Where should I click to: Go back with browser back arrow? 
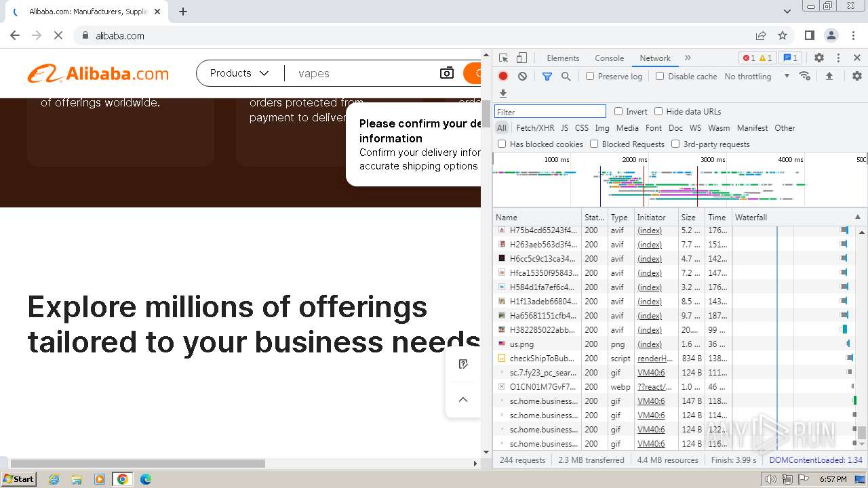[x=15, y=35]
